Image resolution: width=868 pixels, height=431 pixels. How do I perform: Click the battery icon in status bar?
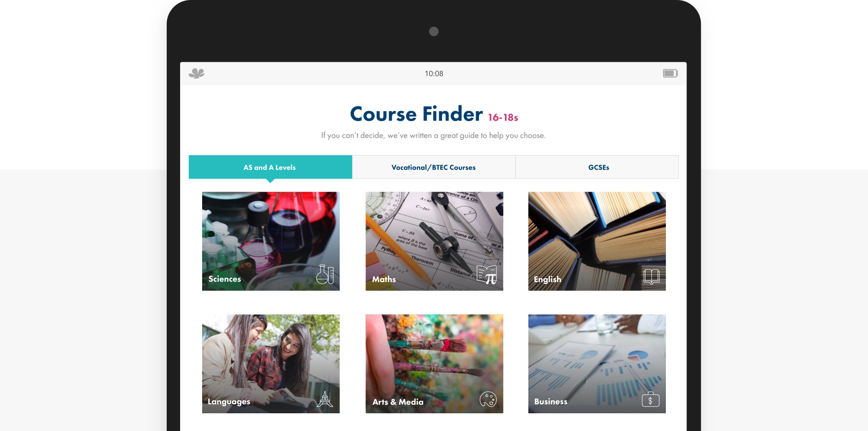click(x=670, y=73)
